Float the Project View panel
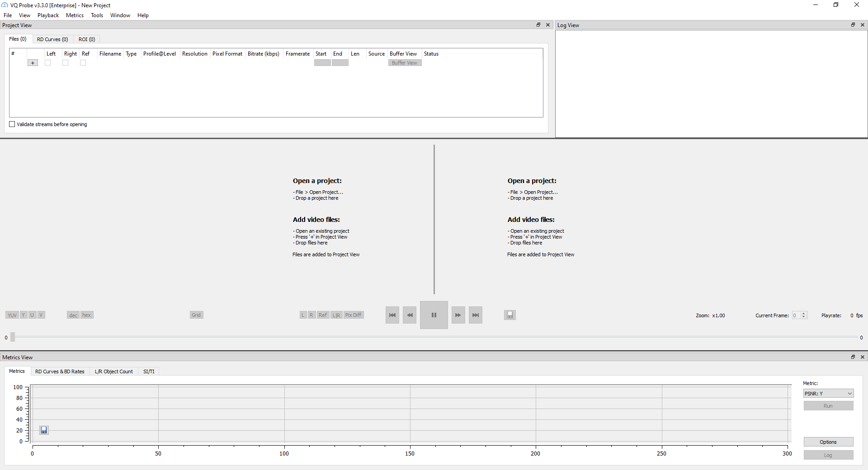Viewport: 868px width, 470px height. point(538,25)
